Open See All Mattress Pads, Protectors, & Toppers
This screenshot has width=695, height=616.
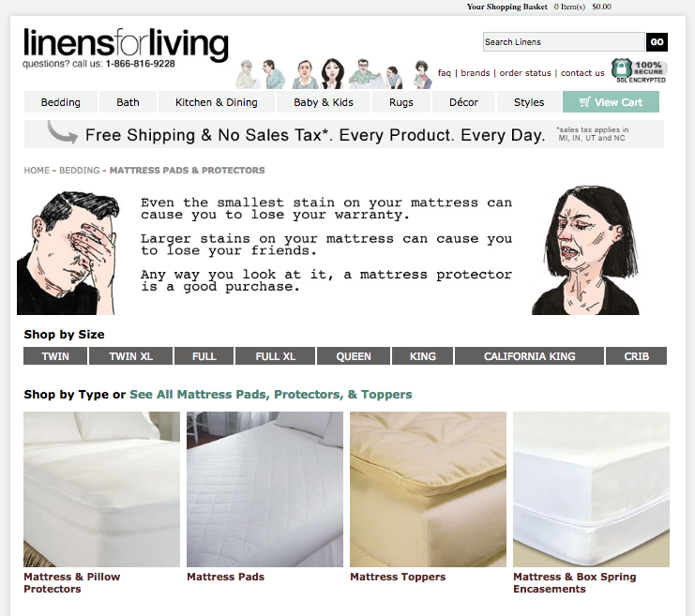click(270, 395)
